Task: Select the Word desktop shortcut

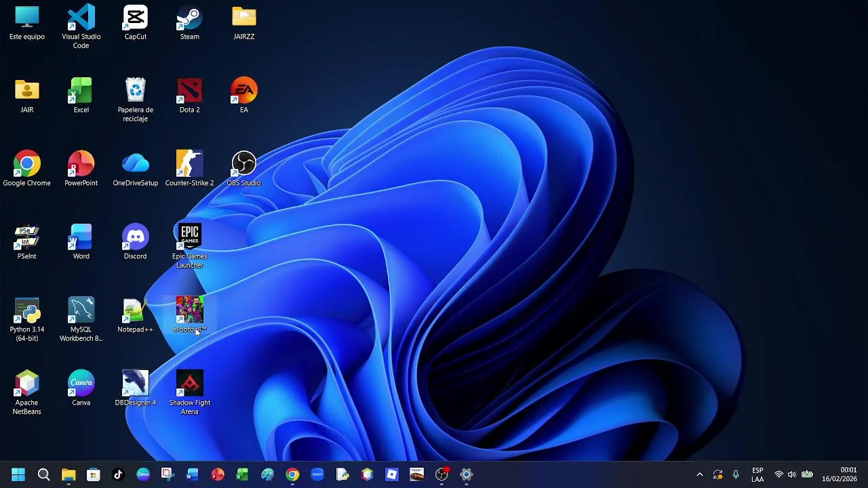Action: tap(81, 243)
